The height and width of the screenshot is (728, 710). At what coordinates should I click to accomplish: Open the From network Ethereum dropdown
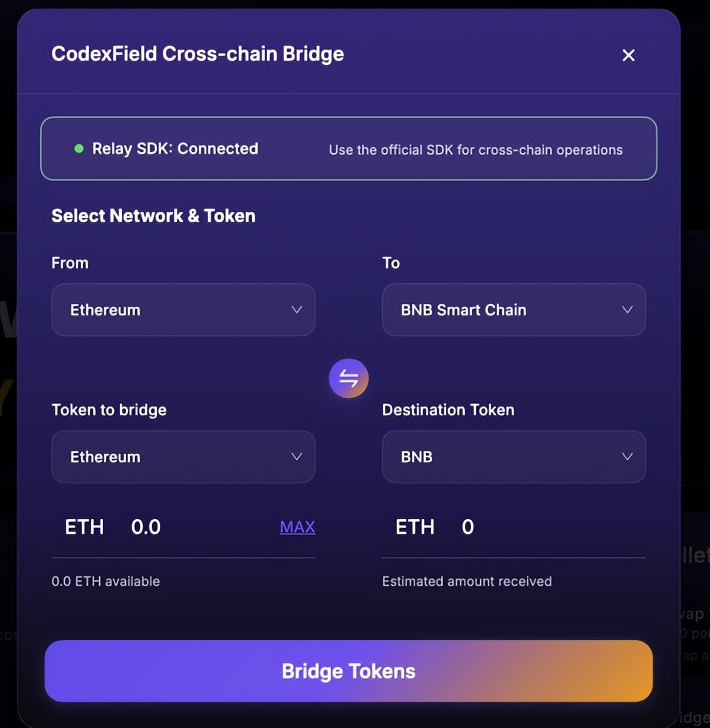point(183,310)
